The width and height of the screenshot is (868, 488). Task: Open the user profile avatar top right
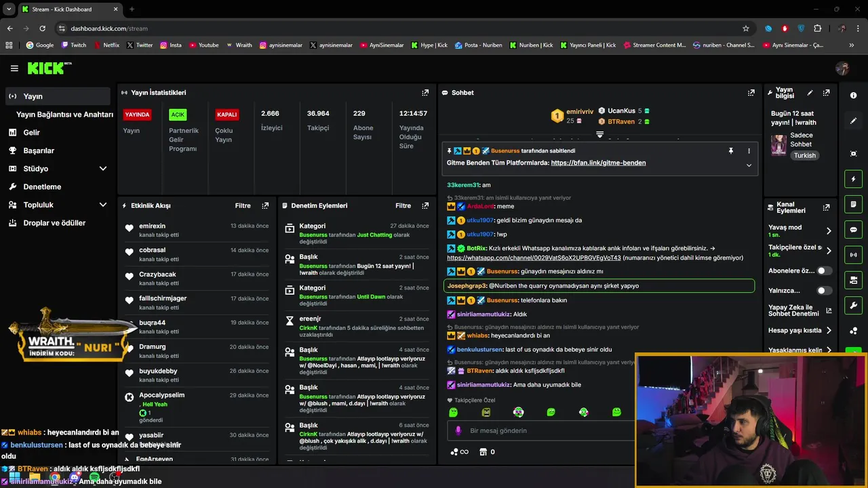842,68
